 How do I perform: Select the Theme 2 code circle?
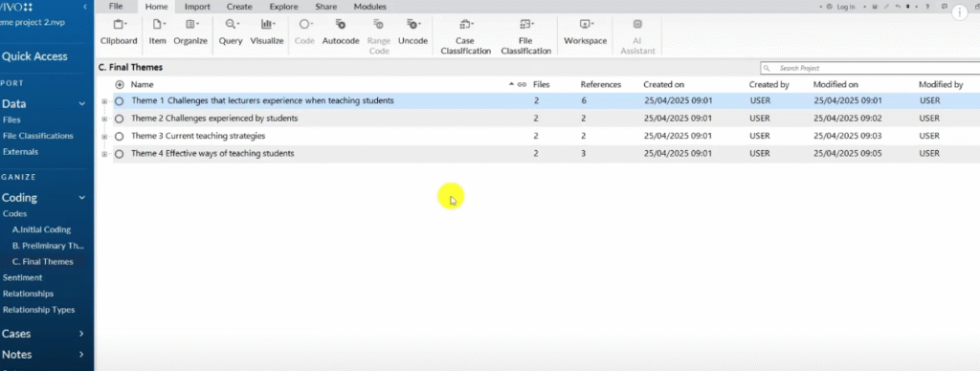tap(120, 118)
